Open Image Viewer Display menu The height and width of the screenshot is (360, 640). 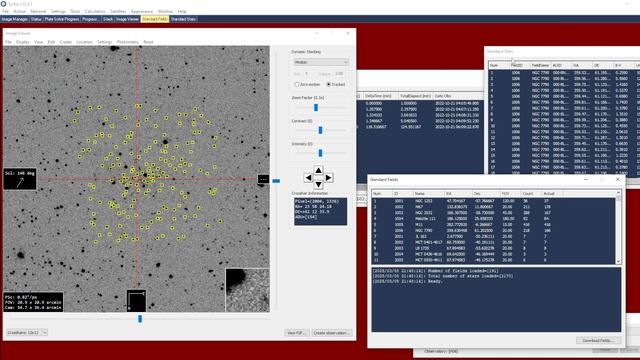[x=22, y=42]
